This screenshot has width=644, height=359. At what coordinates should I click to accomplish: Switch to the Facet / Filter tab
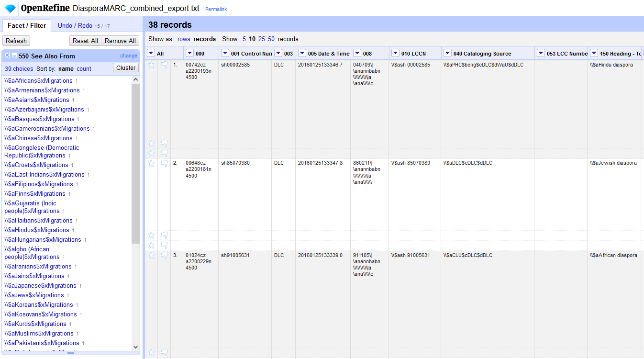pos(27,25)
